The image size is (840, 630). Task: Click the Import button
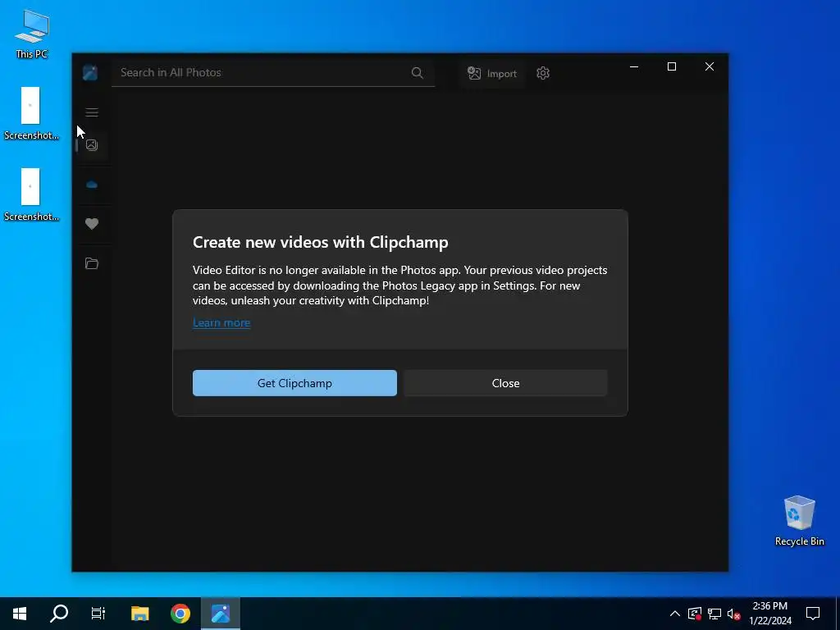tap(492, 73)
